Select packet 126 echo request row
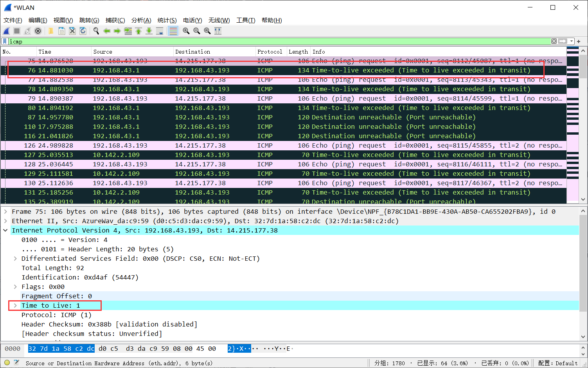The image size is (588, 368). (284, 146)
